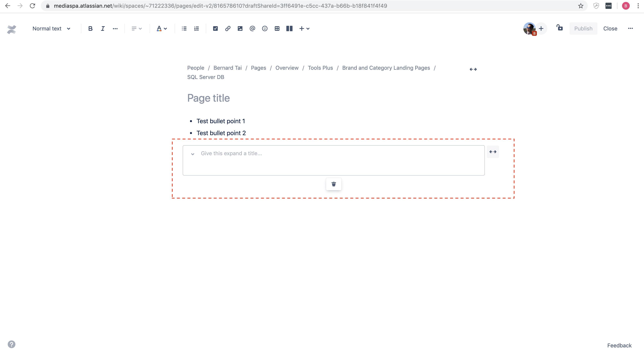This screenshot has width=644, height=357.
Task: Insert a bulleted list
Action: point(184,28)
